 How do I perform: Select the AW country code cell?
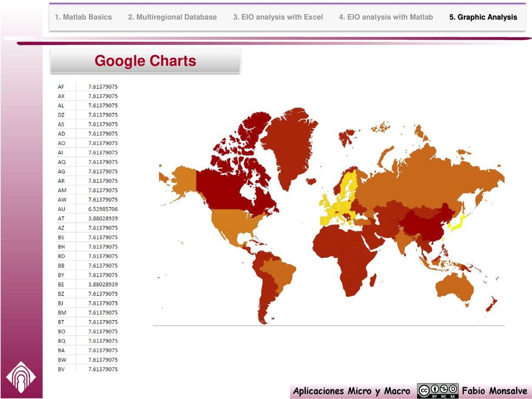pos(62,200)
